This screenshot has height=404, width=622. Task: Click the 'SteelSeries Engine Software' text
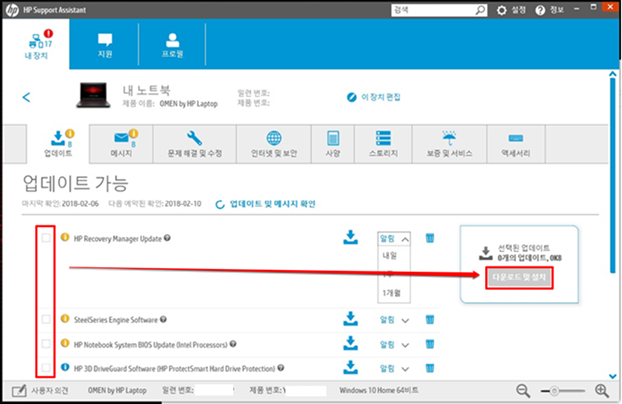pyautogui.click(x=116, y=320)
